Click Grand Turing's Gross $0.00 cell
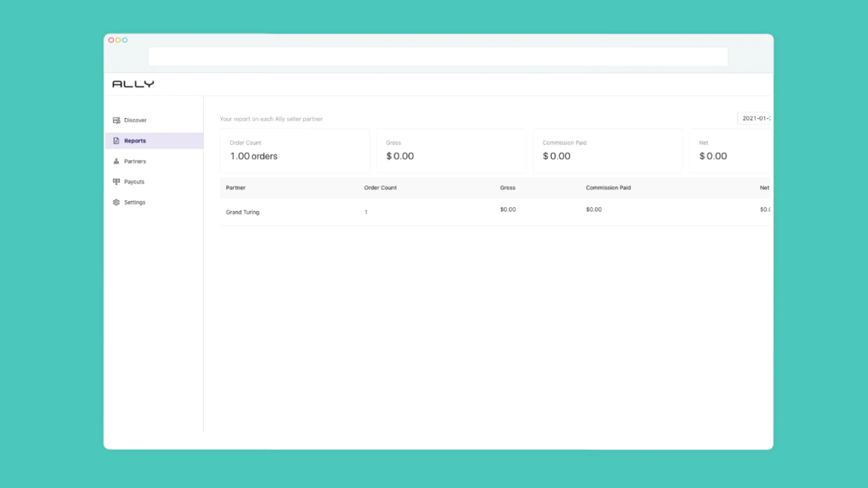This screenshot has height=488, width=868. tap(508, 209)
